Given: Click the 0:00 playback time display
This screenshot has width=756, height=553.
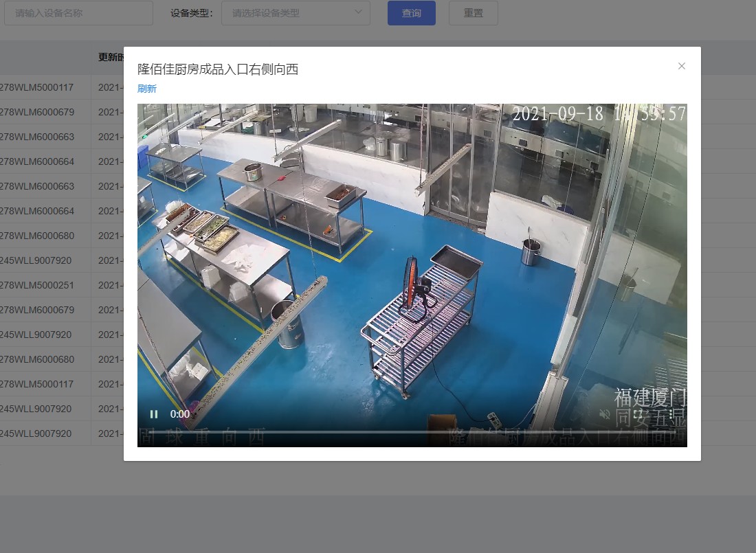Looking at the screenshot, I should coord(180,414).
